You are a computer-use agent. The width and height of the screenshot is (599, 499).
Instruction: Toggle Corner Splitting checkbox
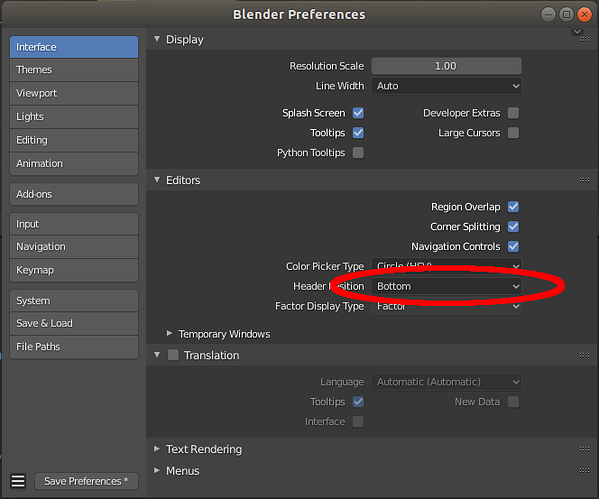click(513, 227)
